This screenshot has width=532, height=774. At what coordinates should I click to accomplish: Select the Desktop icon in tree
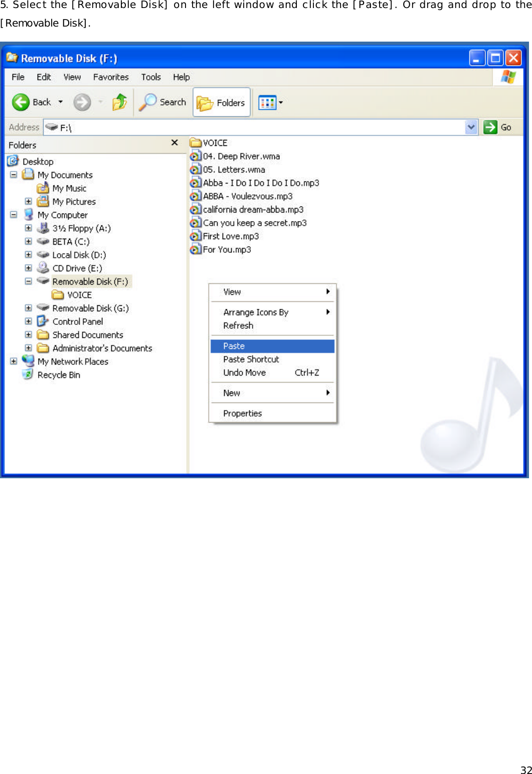(x=13, y=161)
